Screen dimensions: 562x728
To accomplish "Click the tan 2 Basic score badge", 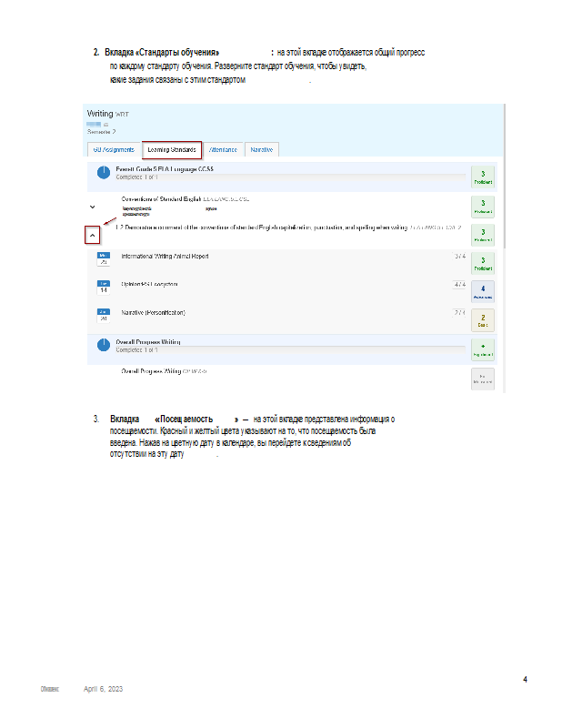I will point(483,320).
